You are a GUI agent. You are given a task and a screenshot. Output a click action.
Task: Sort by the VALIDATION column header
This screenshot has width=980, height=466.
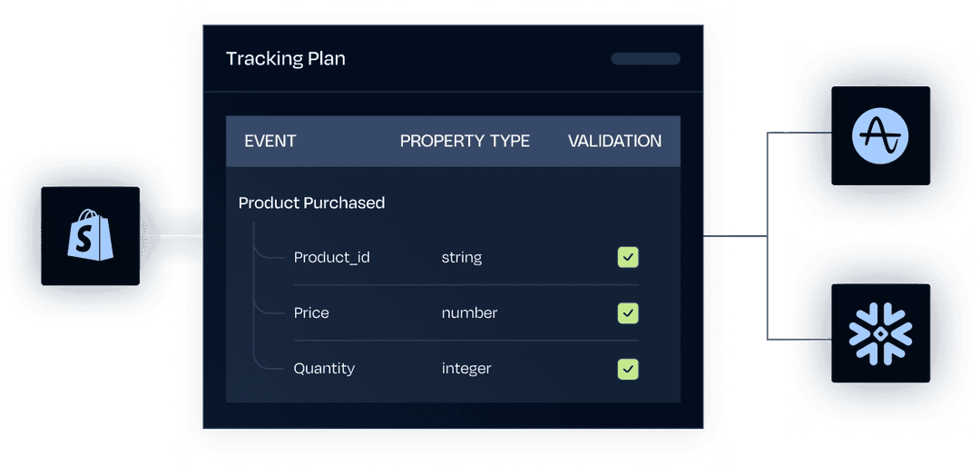click(x=614, y=142)
